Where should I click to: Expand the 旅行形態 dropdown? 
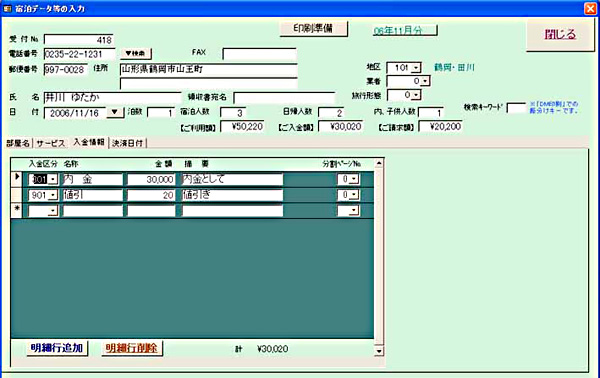tap(416, 95)
